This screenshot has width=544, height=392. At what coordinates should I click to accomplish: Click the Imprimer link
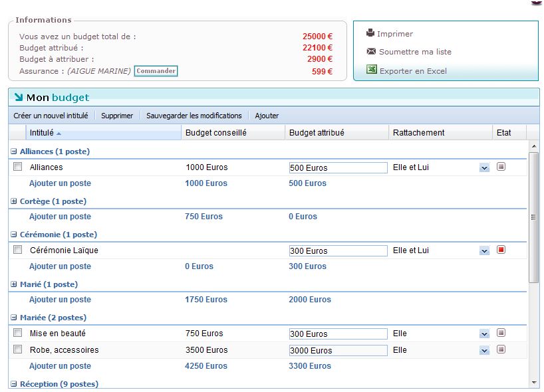(x=395, y=34)
